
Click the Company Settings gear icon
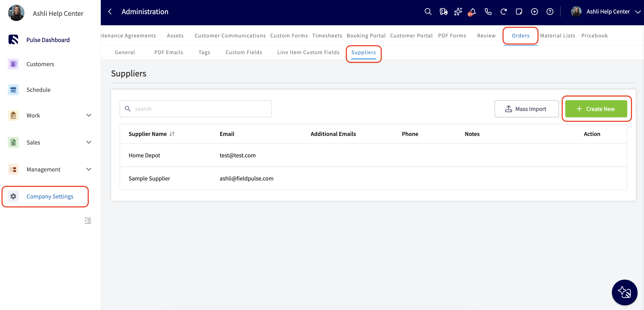tap(13, 196)
